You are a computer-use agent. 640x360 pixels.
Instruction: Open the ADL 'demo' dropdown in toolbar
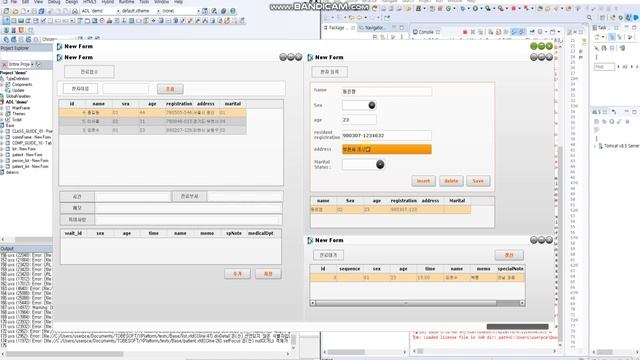pos(118,11)
